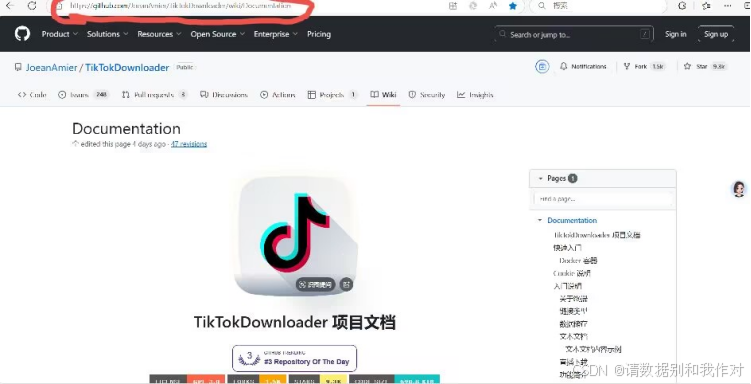Click the Notifications bell button
Viewport: 751px width, 384px height.
(x=583, y=67)
